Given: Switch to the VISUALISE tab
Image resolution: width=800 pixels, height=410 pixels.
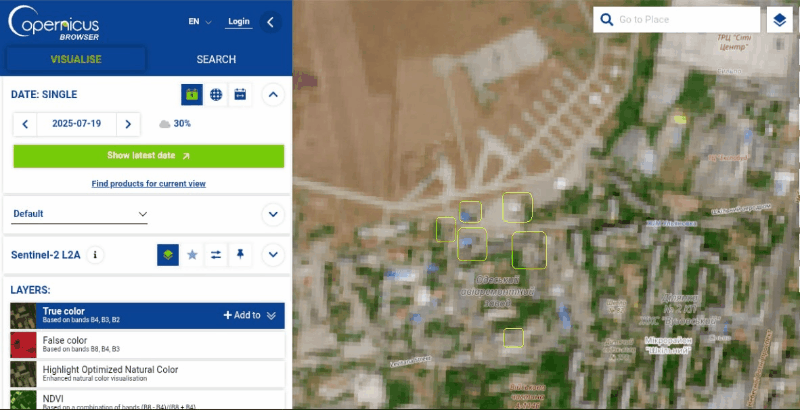Looking at the screenshot, I should click(x=76, y=59).
